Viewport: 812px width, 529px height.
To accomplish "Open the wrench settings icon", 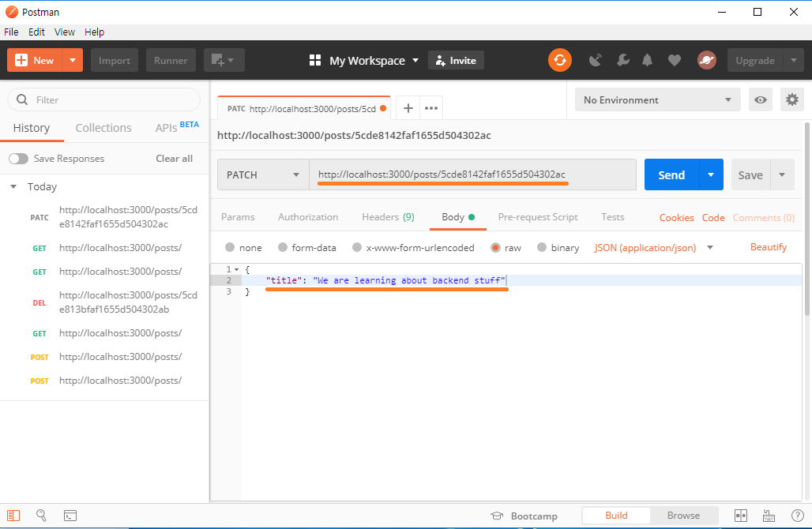I will pyautogui.click(x=623, y=61).
